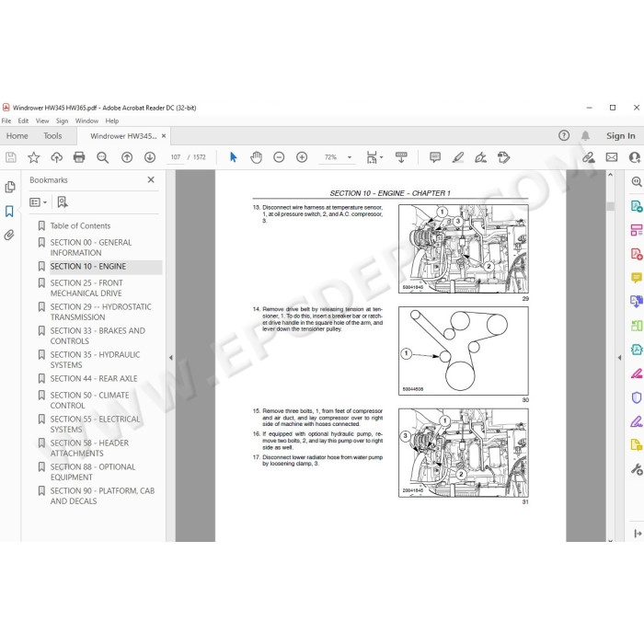This screenshot has width=644, height=644.
Task: Print the document
Action: tap(79, 157)
